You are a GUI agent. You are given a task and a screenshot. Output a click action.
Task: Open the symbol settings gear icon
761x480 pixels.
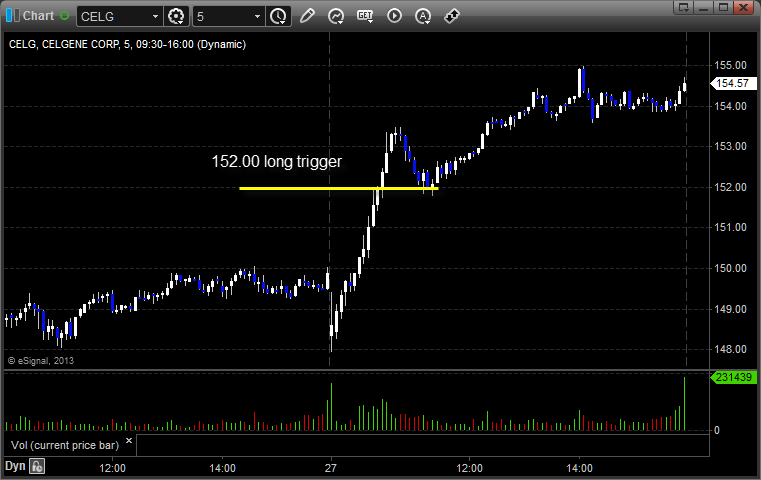coord(176,17)
